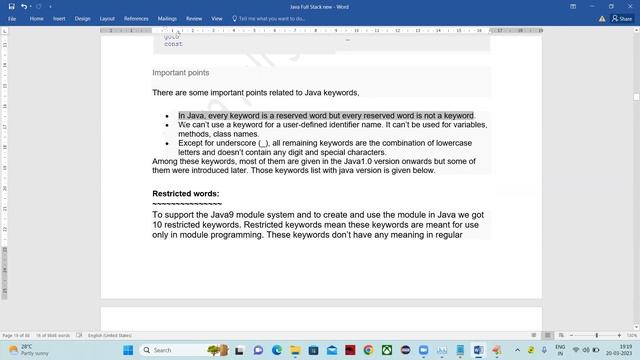The width and height of the screenshot is (640, 360).
Task: Open the Paint app on the taskbar
Action: coord(497,350)
